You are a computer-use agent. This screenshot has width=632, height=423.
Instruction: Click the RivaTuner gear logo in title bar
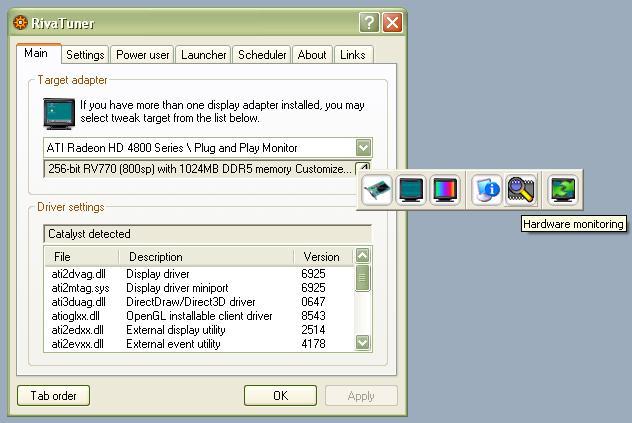(20, 23)
